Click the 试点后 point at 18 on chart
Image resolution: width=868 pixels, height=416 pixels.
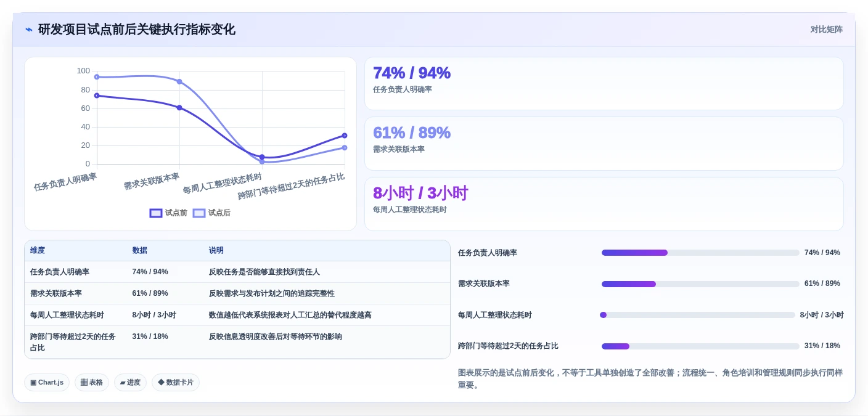(x=345, y=148)
